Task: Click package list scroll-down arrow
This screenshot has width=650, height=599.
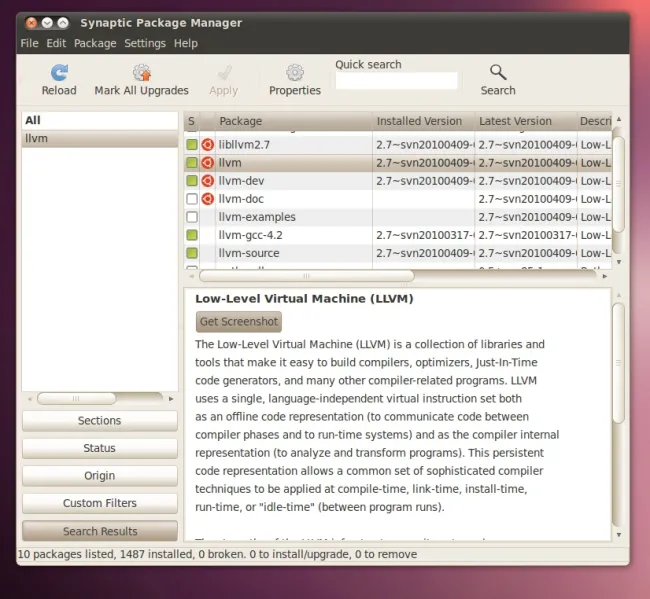Action: (x=619, y=262)
